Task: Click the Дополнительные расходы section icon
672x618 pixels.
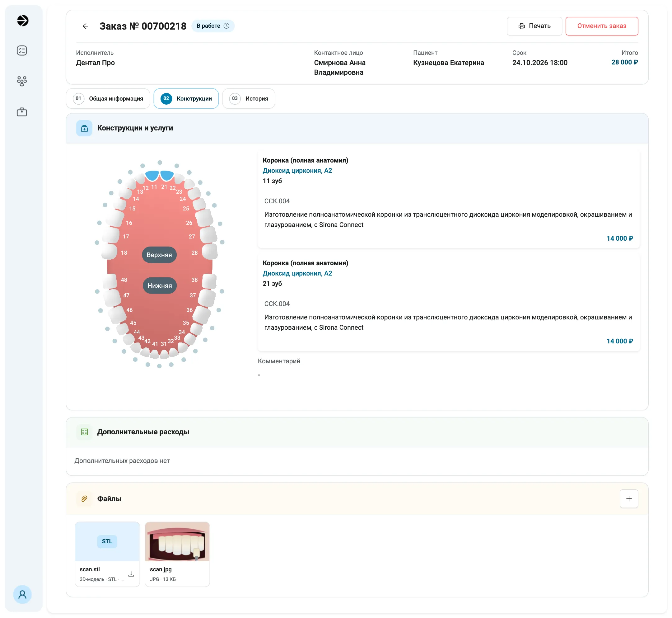Action: [x=84, y=432]
